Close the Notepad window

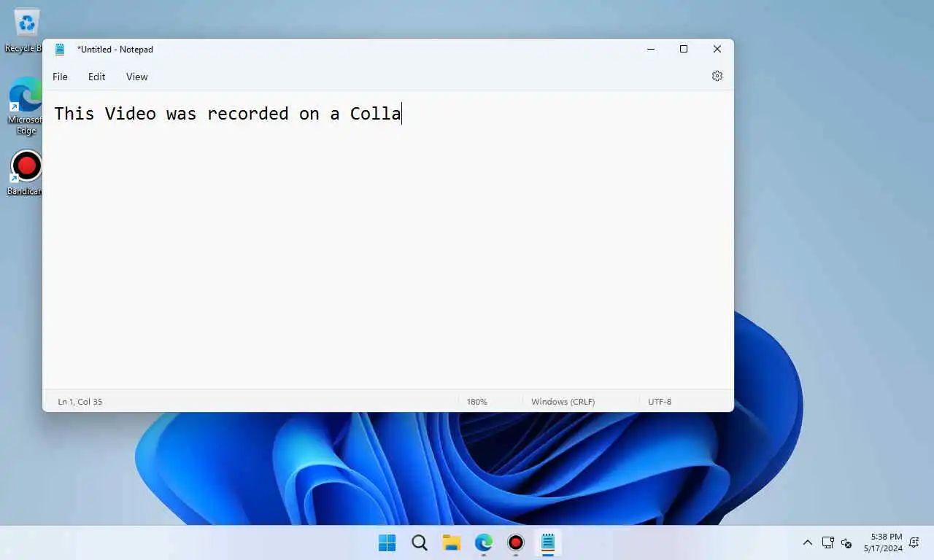(717, 50)
